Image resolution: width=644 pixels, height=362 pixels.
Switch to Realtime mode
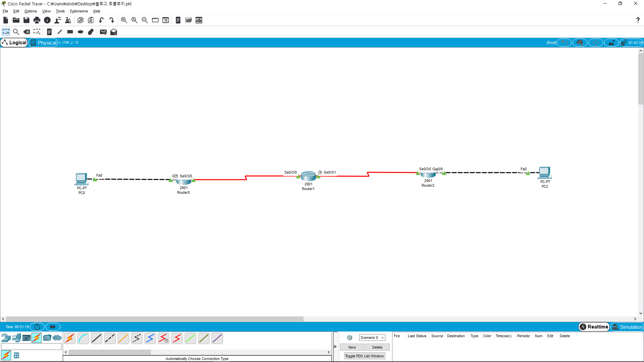pos(594,327)
